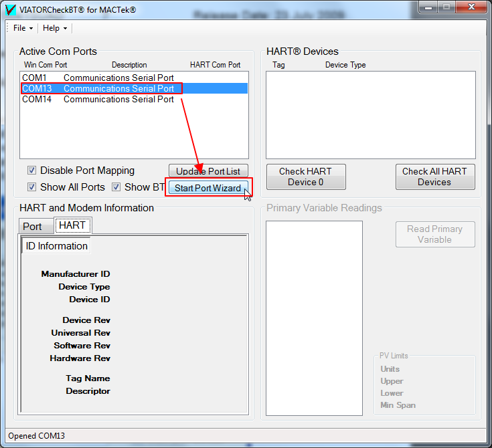
Task: Click the Universal Rev label
Action: pos(81,332)
